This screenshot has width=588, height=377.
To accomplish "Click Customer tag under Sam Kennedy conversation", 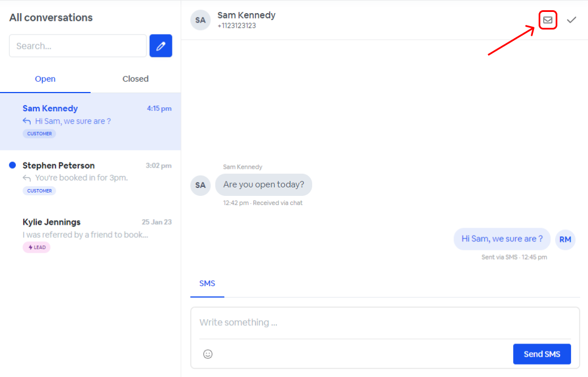I will pyautogui.click(x=39, y=134).
